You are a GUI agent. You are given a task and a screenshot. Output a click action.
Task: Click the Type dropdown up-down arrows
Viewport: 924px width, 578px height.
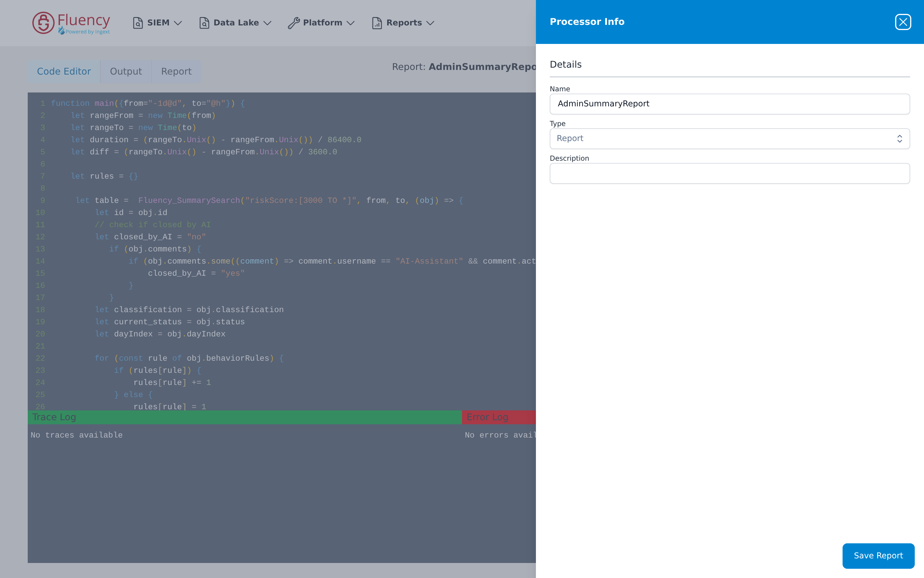pyautogui.click(x=899, y=138)
